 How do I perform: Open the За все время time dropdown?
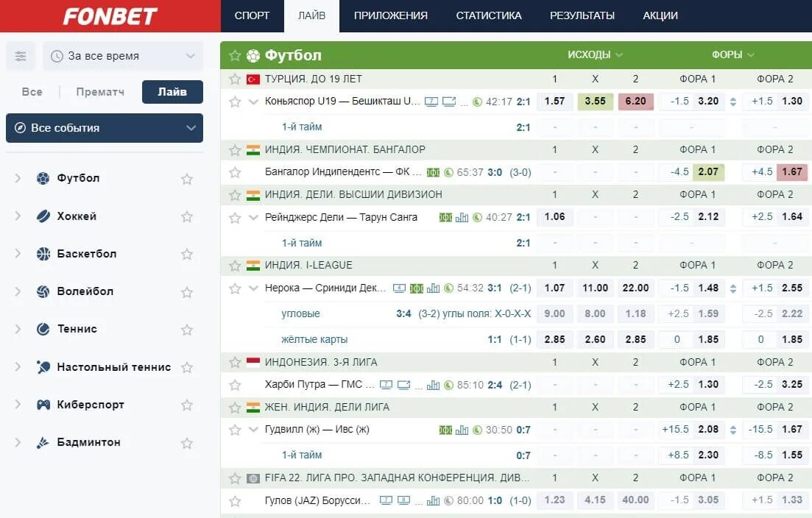[x=123, y=56]
